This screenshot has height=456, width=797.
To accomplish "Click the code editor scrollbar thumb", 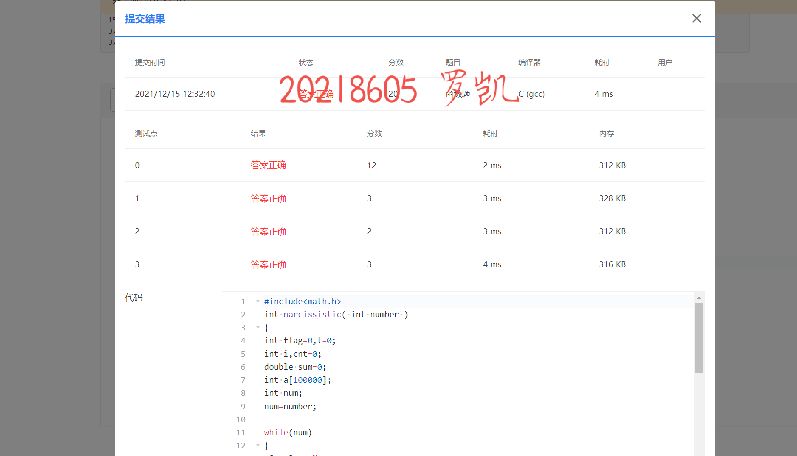I will click(699, 338).
